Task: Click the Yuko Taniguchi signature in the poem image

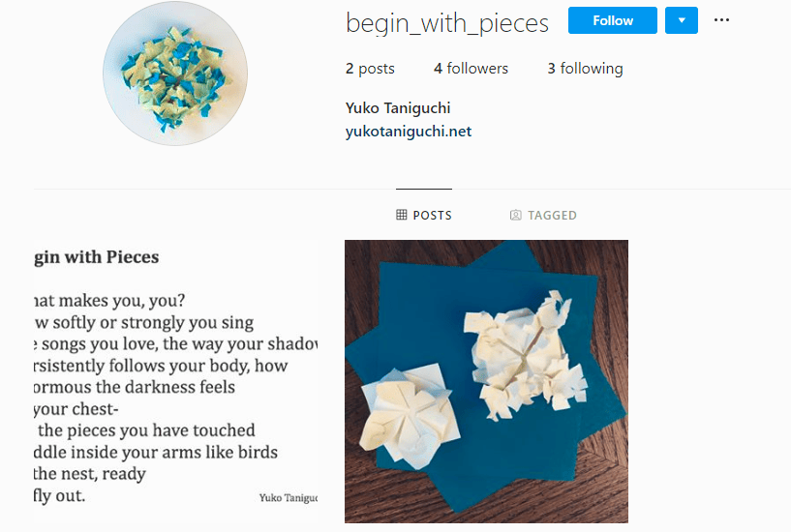Action: (288, 497)
